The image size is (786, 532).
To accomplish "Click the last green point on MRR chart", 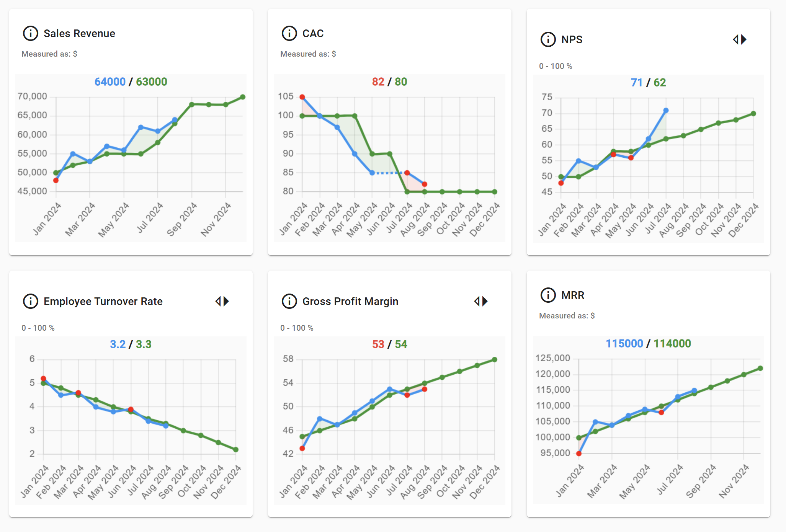I will coord(760,368).
